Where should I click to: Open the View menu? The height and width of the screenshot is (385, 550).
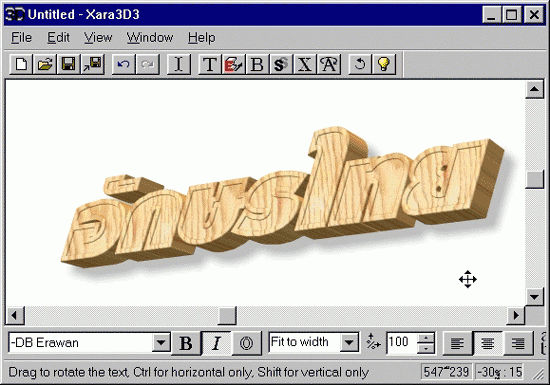pyautogui.click(x=98, y=38)
